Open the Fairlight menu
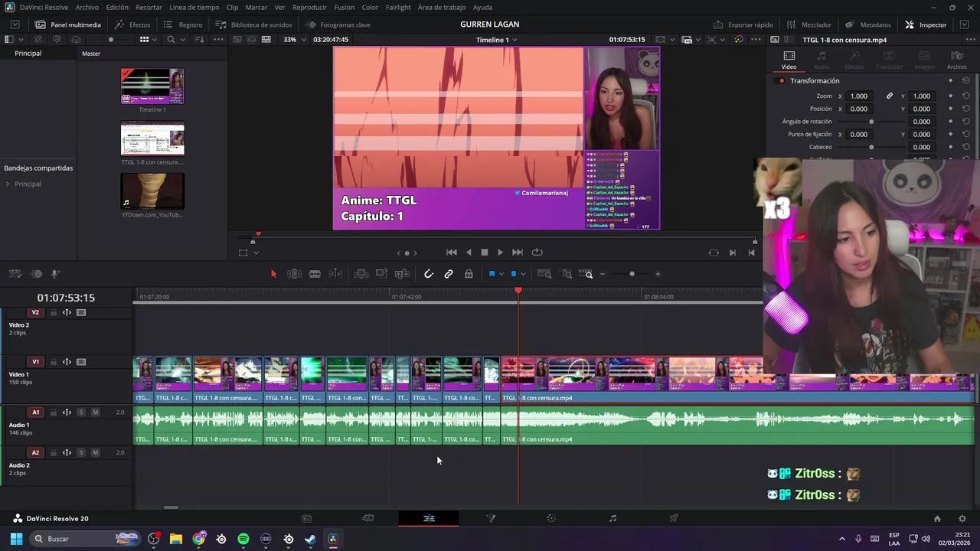 [x=398, y=7]
